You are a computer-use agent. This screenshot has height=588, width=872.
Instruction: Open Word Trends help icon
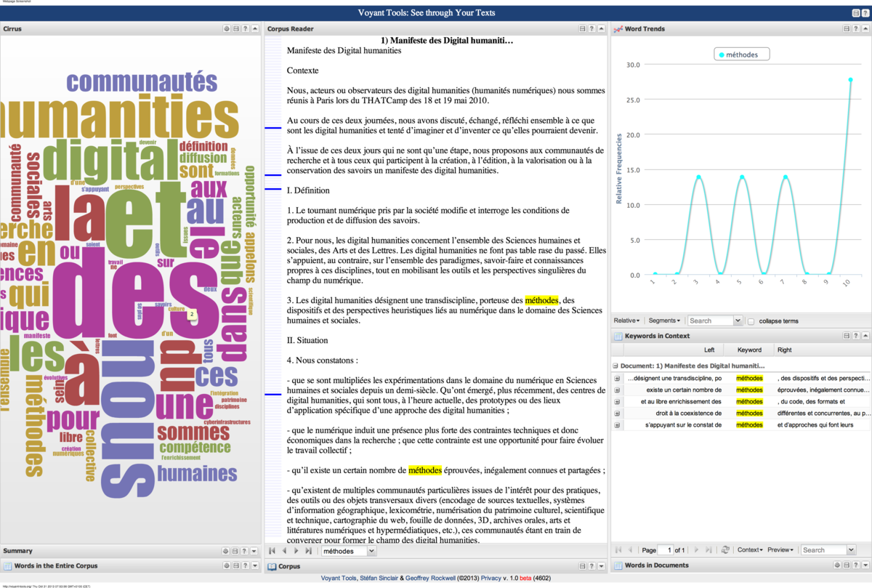click(856, 29)
